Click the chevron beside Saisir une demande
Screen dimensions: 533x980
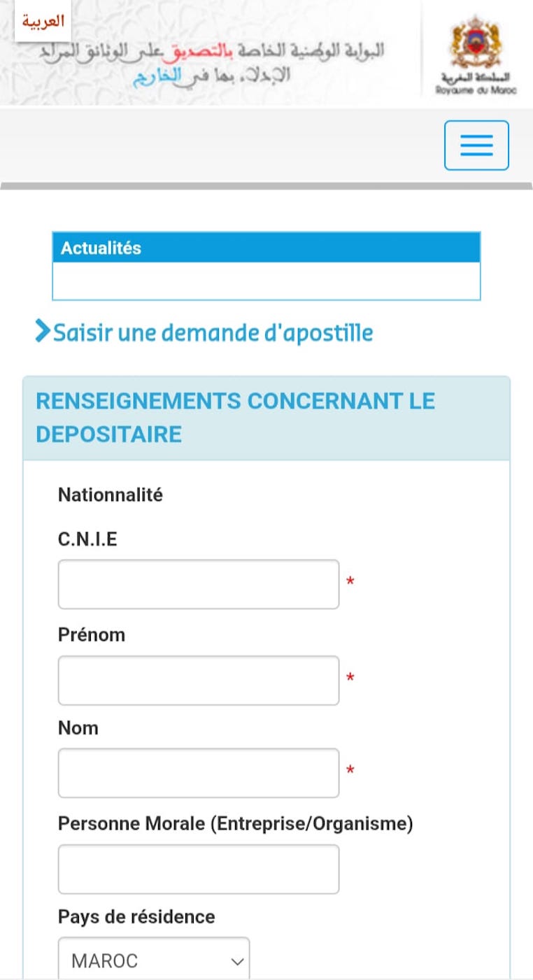coord(43,332)
